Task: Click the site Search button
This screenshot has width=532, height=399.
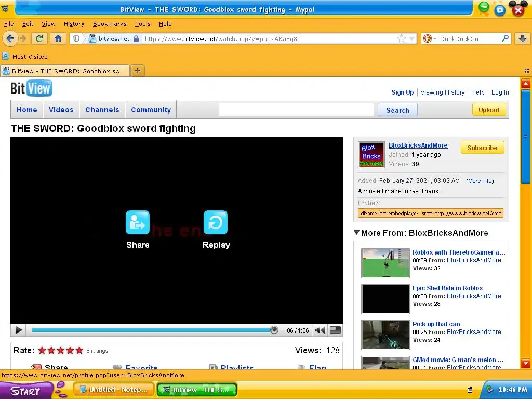Action: pyautogui.click(x=397, y=110)
